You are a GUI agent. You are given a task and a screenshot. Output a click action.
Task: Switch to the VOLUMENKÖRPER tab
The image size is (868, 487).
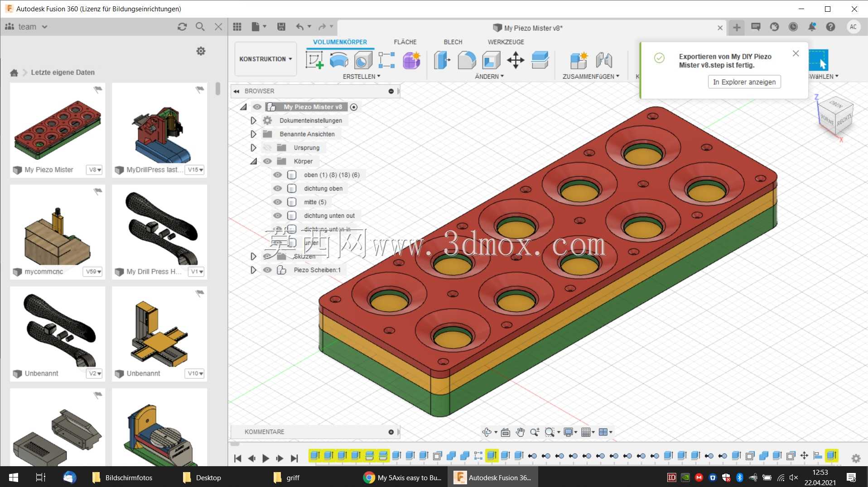coord(340,42)
